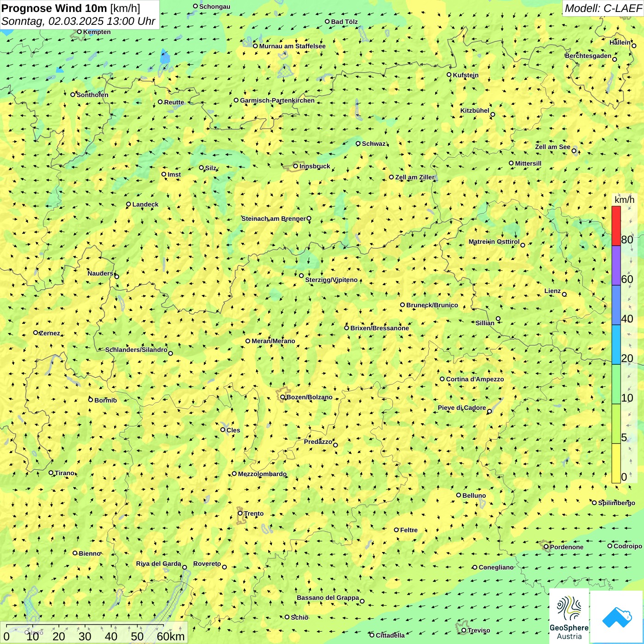Image resolution: width=644 pixels, height=644 pixels.
Task: Click the Kufstein label
Action: tap(466, 75)
